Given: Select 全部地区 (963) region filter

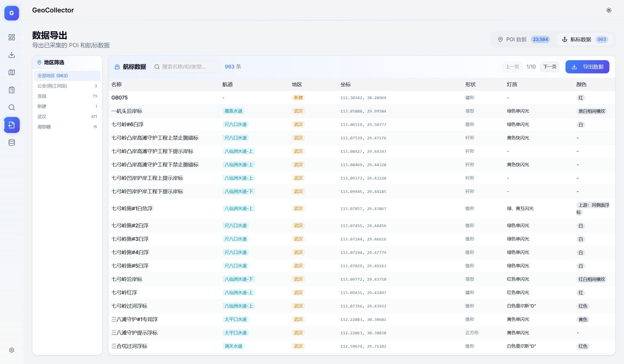Looking at the screenshot, I should coord(67,76).
